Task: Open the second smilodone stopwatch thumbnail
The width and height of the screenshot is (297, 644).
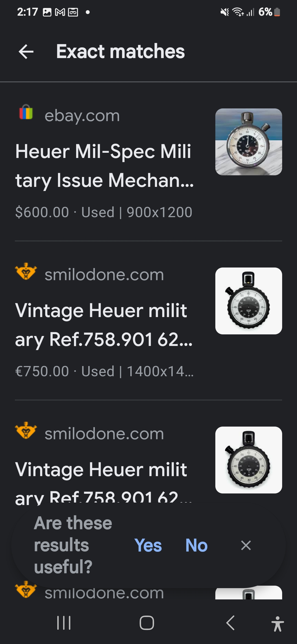Action: tap(249, 460)
